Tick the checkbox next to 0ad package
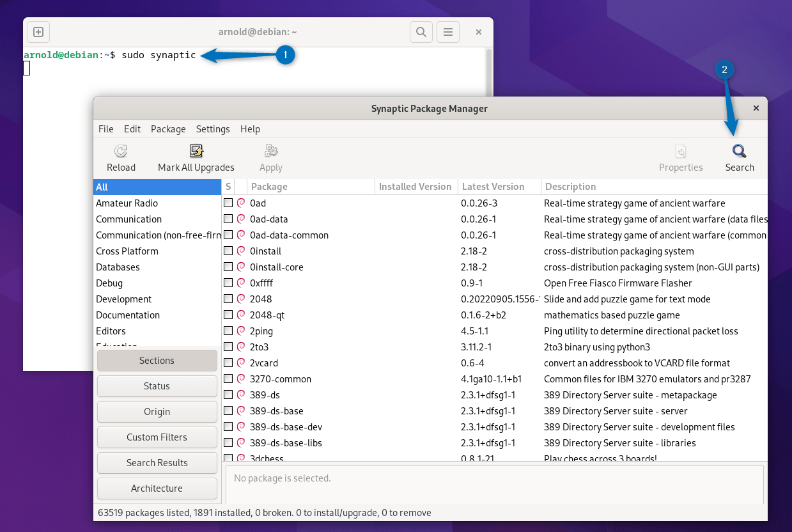The height and width of the screenshot is (532, 792). click(228, 203)
